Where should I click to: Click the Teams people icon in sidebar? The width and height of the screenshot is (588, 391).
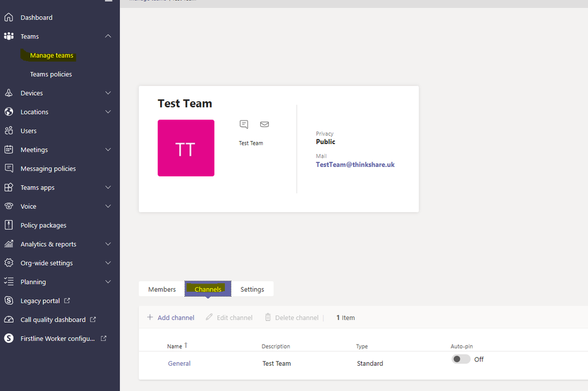pos(9,36)
